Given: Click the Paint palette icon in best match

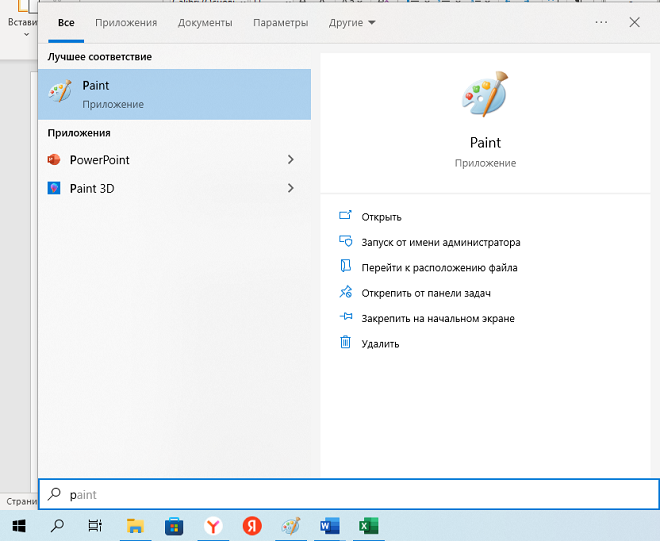Looking at the screenshot, I should [60, 91].
